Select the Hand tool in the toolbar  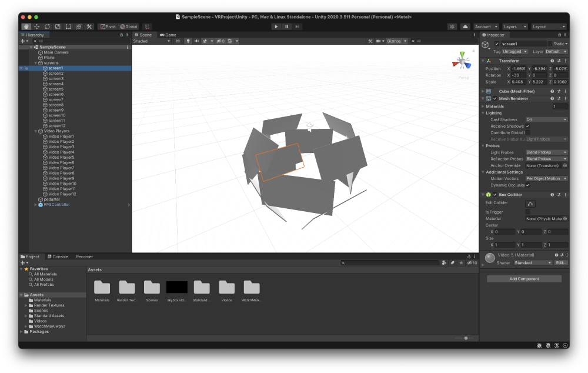point(26,26)
